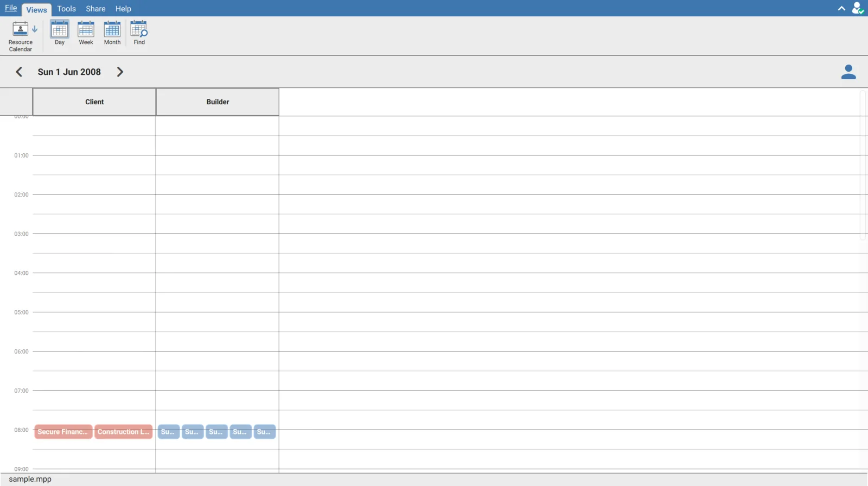The height and width of the screenshot is (486, 868).
Task: Click the 03:00 time label
Action: pos(21,233)
